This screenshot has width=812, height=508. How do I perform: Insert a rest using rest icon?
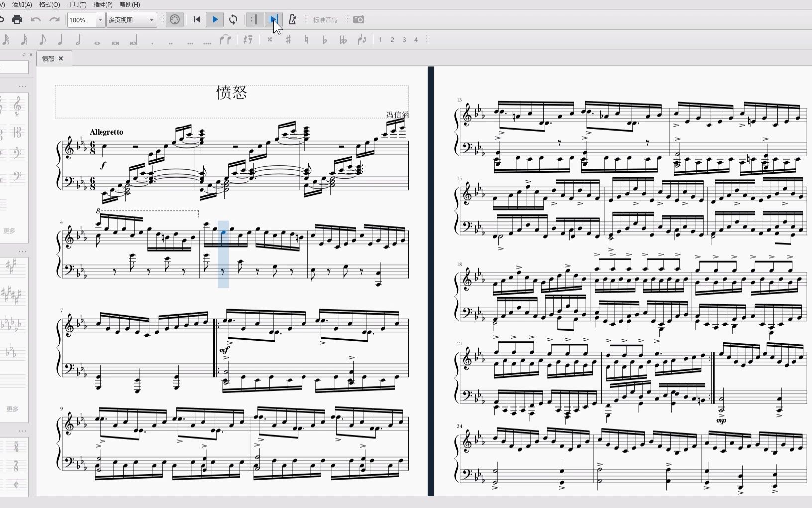click(248, 40)
